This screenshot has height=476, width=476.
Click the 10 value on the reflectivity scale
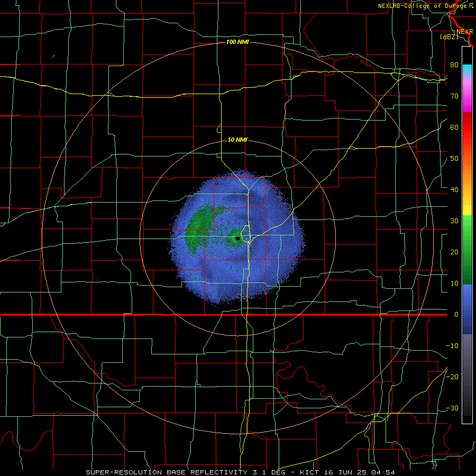click(x=454, y=283)
